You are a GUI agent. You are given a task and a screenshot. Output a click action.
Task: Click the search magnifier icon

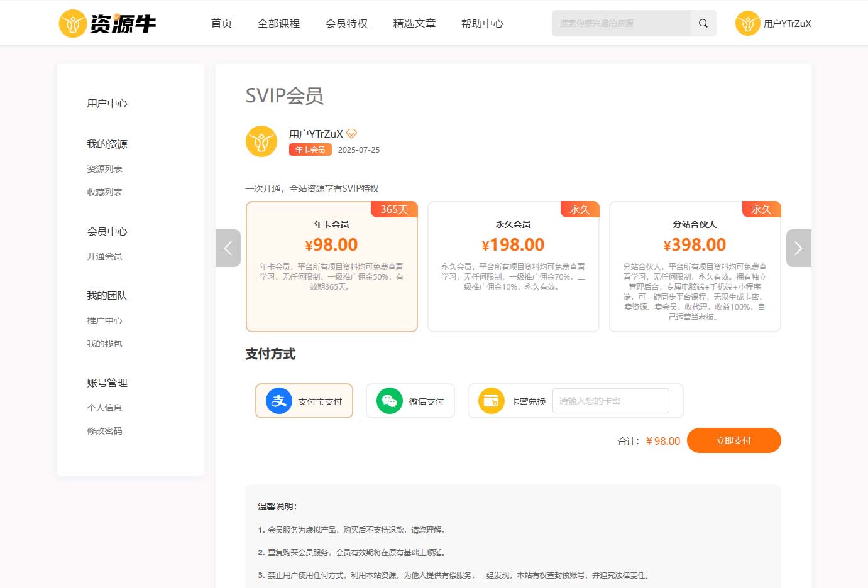(703, 23)
